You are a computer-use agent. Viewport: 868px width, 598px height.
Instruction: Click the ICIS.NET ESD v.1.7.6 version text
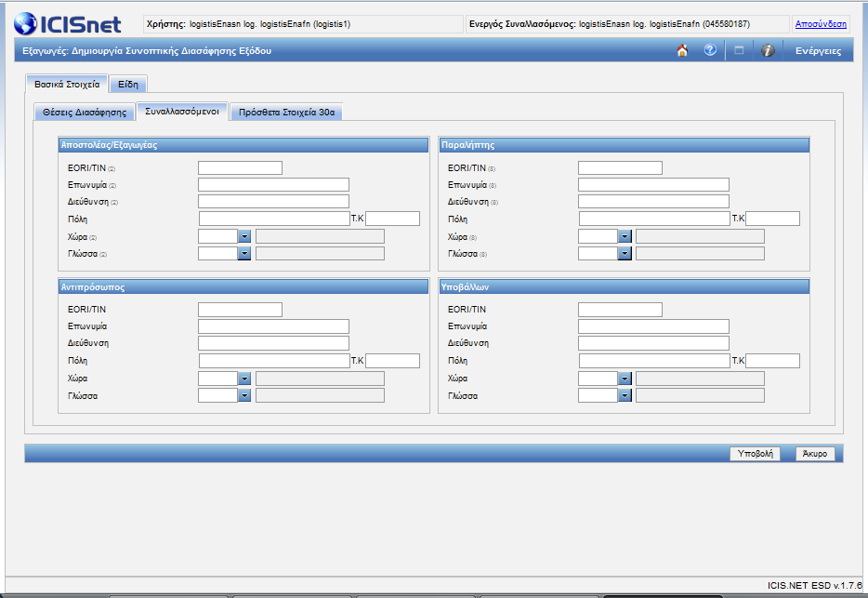814,585
